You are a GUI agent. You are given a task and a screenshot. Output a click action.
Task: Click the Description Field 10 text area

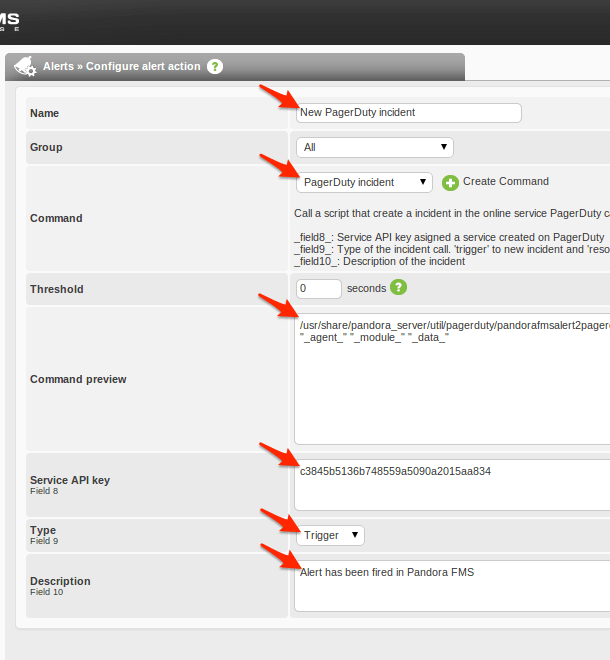[x=452, y=586]
